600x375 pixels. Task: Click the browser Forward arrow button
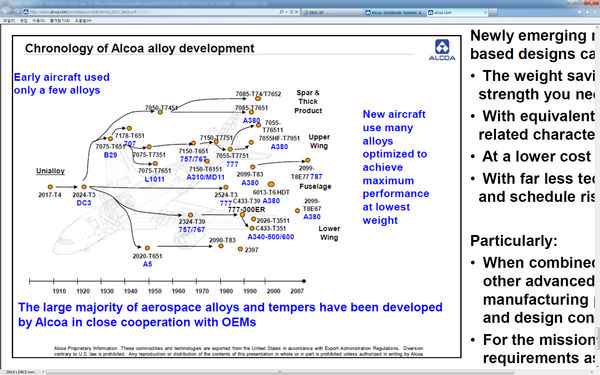tap(17, 12)
